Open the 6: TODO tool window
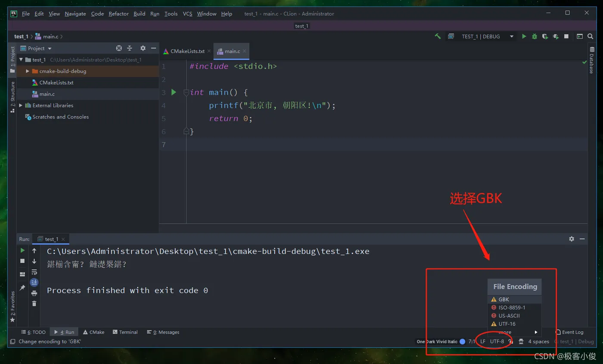The image size is (603, 364). click(34, 332)
